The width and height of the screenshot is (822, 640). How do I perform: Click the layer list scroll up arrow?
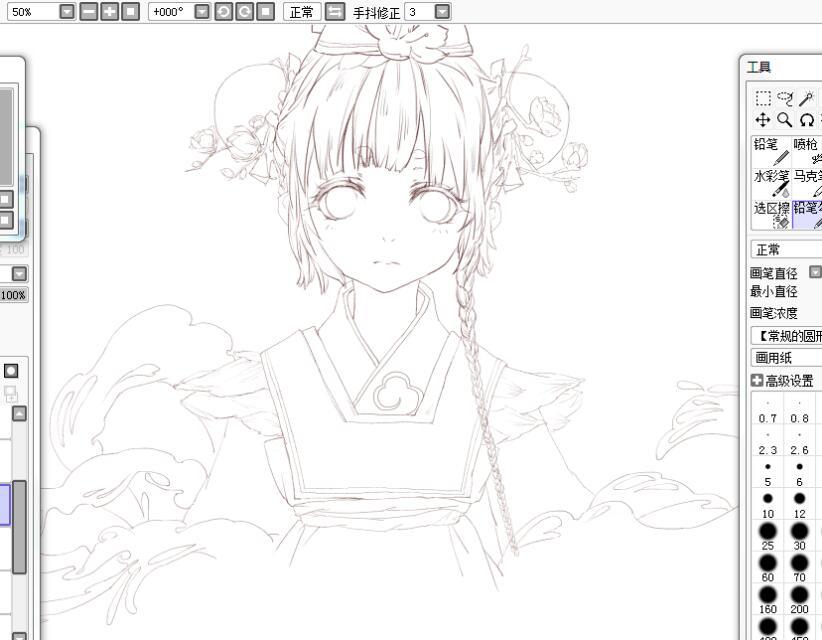(x=19, y=414)
